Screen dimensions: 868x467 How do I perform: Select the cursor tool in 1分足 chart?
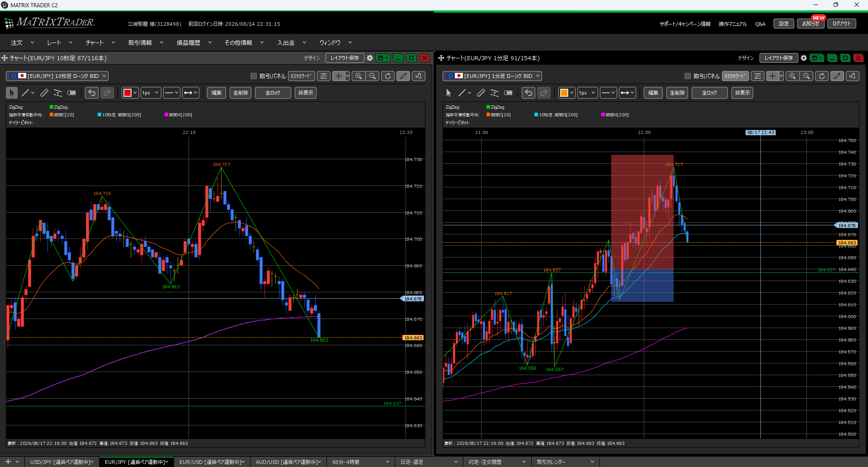click(x=448, y=93)
